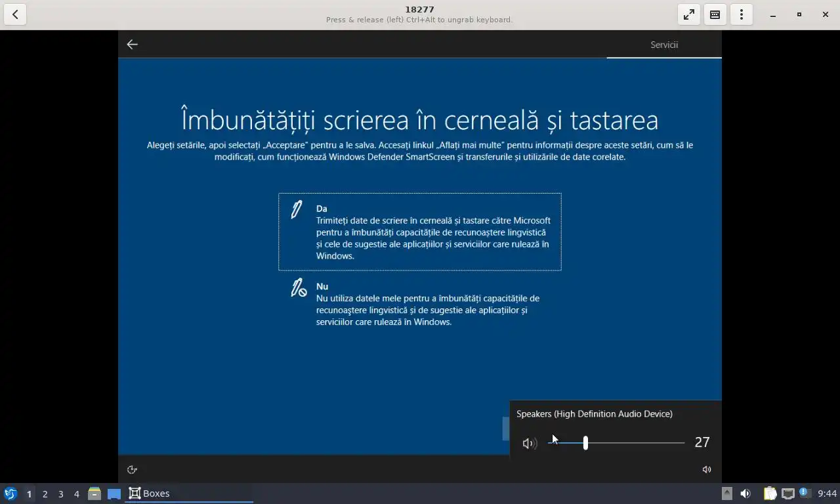Go back using the Boxes header back button
Image resolution: width=840 pixels, height=504 pixels.
coord(15,14)
